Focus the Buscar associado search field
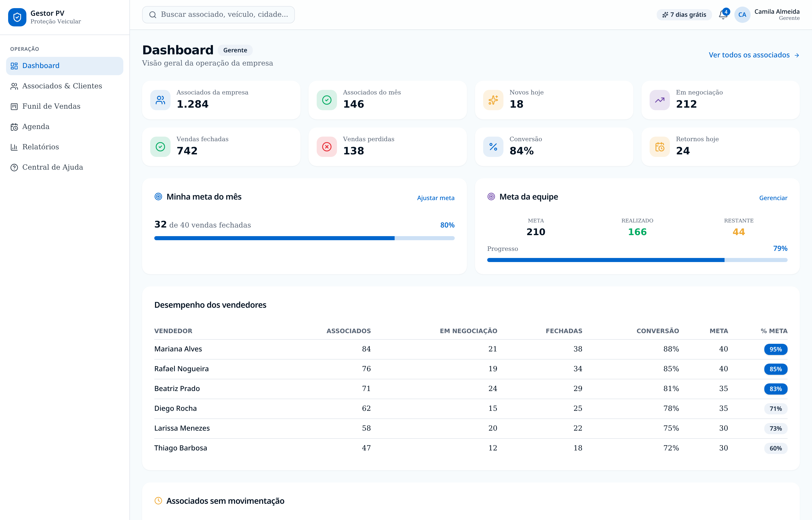 [218, 14]
